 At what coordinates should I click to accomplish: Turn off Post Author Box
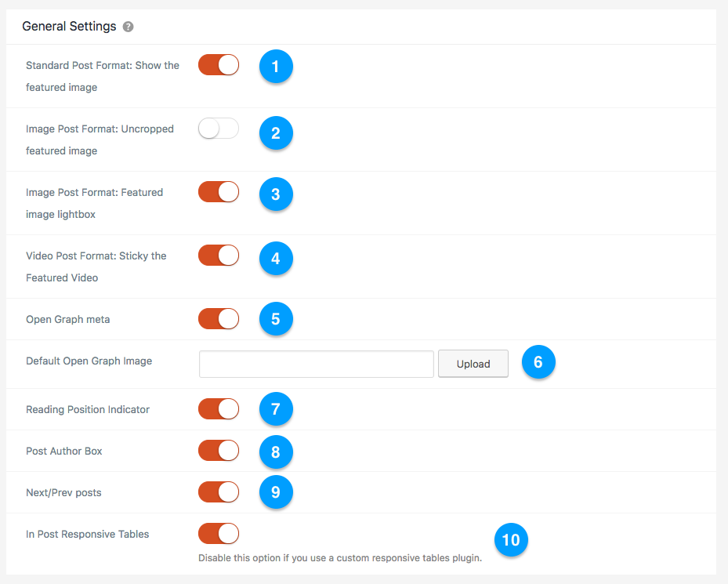pyautogui.click(x=219, y=451)
